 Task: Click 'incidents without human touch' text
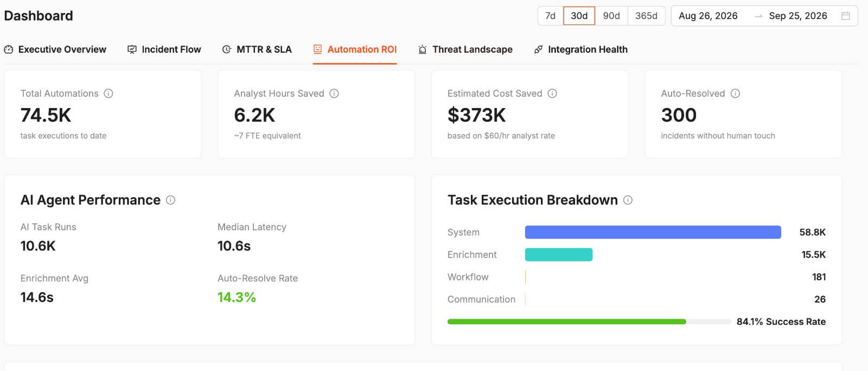(718, 136)
